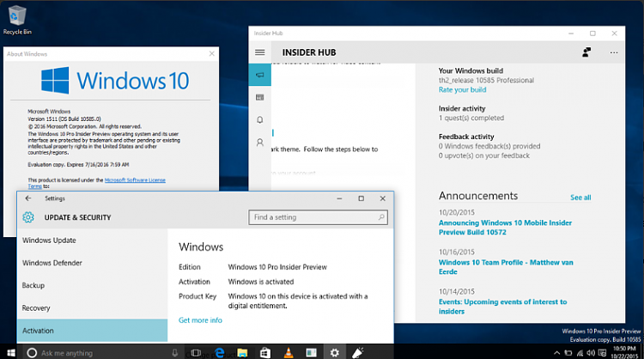Click See all next to Announcements
The width and height of the screenshot is (644, 359).
(x=580, y=198)
